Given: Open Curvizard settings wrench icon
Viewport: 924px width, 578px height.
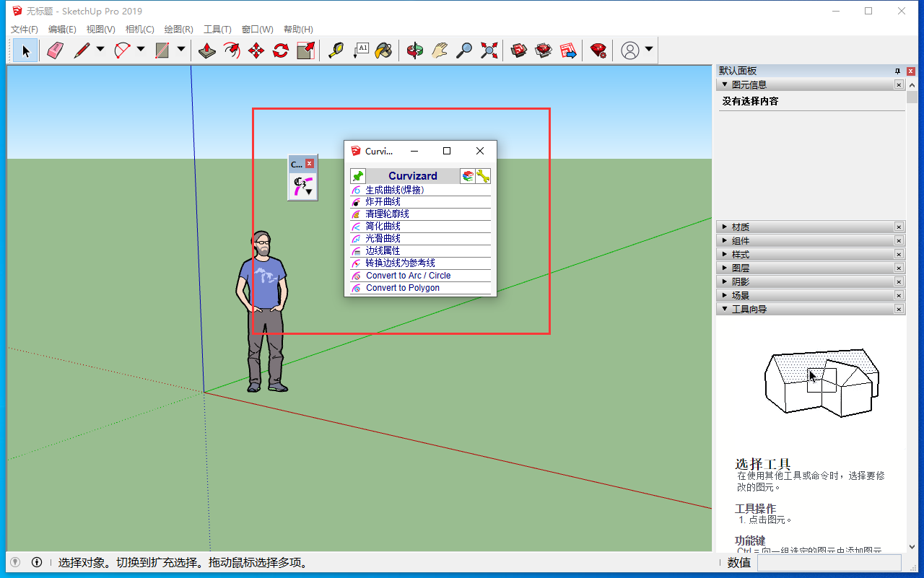Looking at the screenshot, I should pyautogui.click(x=483, y=176).
